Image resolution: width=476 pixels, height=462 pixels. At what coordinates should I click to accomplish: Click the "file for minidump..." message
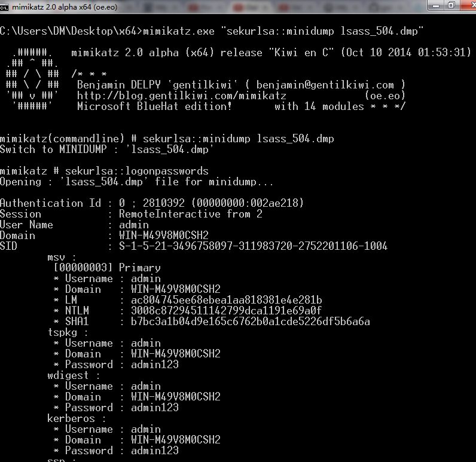pyautogui.click(x=214, y=182)
